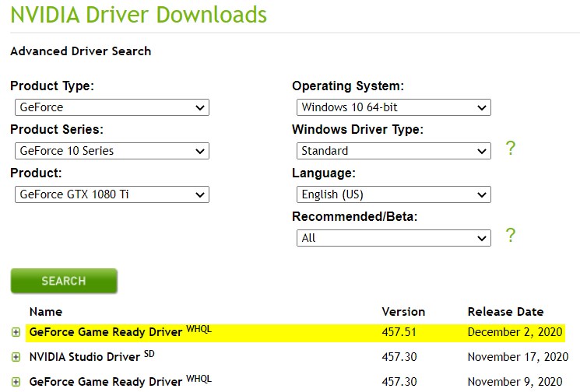Select release date December 2, 2020
Image resolution: width=580 pixels, height=392 pixels.
point(515,332)
